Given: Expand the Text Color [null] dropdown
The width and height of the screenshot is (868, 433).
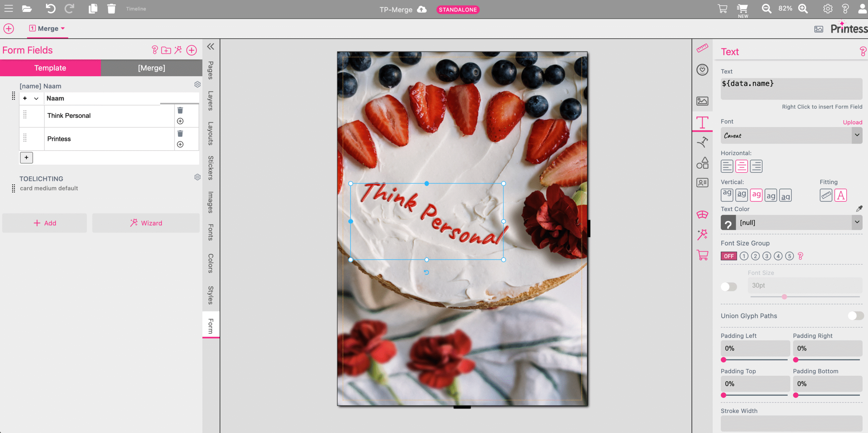Looking at the screenshot, I should click(857, 223).
